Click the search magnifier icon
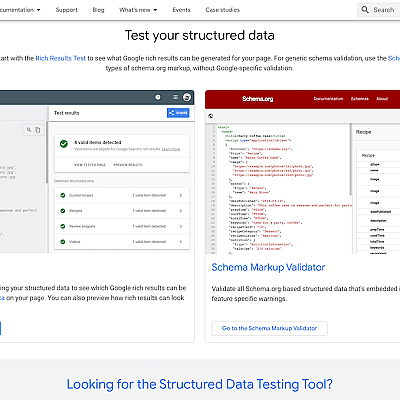This screenshot has height=400, width=400. 365,10
